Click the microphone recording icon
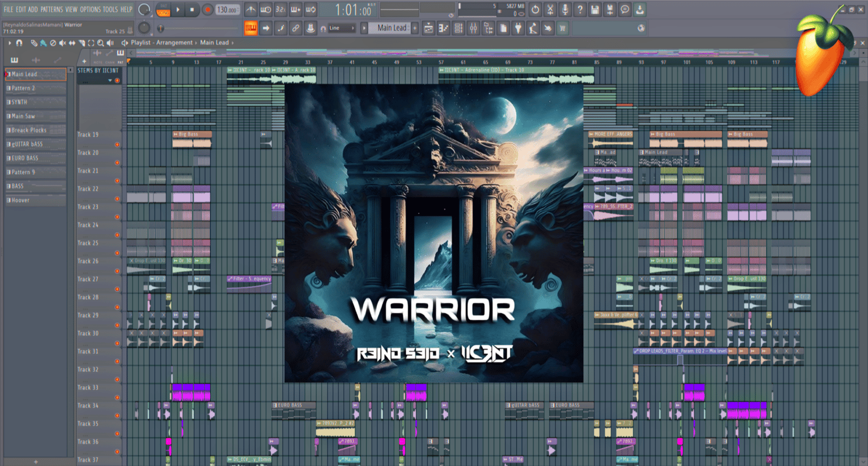The image size is (868, 466). click(x=565, y=9)
